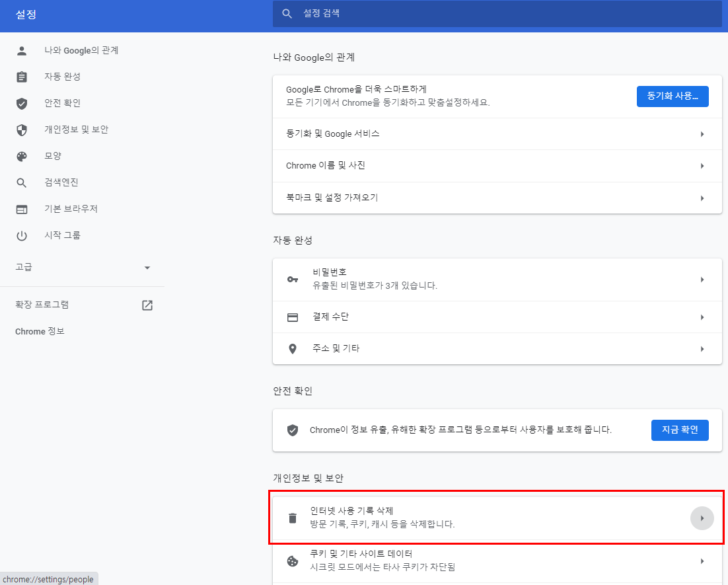The width and height of the screenshot is (728, 585).
Task: Click the cookie icon for 쿠키 및 기타 사이트 데이터
Action: [293, 561]
